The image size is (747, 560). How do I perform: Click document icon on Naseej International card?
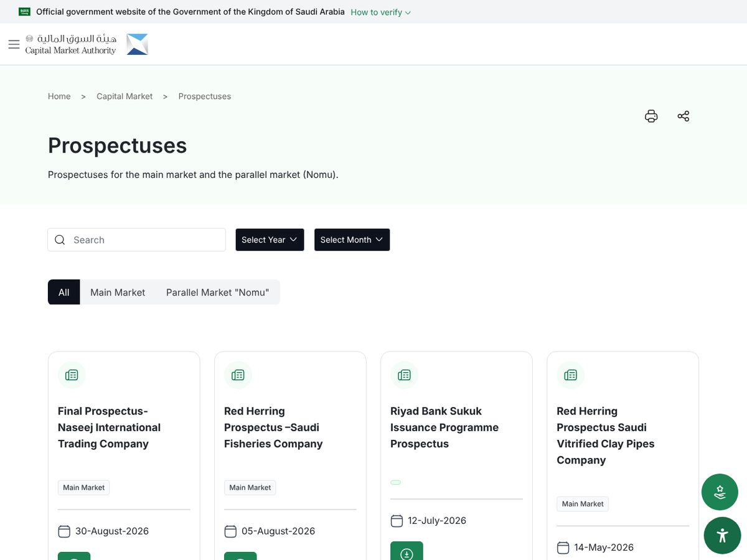tap(72, 375)
